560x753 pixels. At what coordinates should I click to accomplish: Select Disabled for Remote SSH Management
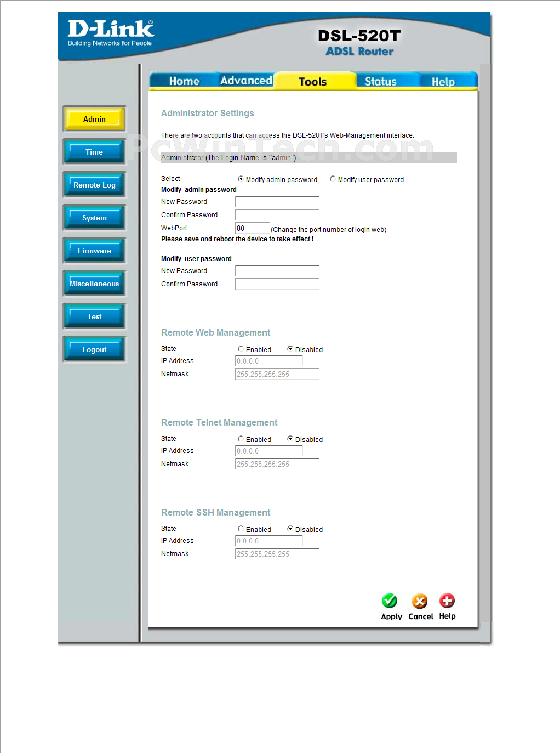(290, 529)
